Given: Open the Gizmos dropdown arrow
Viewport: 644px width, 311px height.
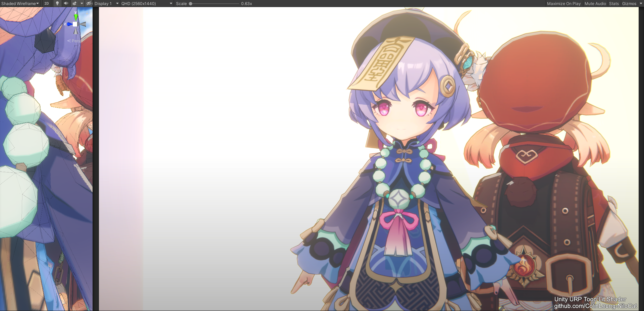Looking at the screenshot, I should pos(641,3).
